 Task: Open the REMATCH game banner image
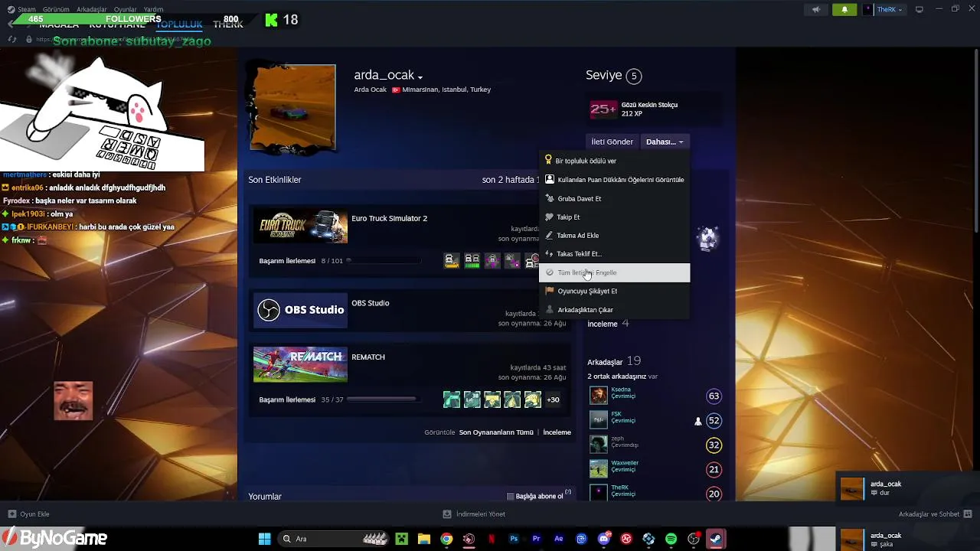click(x=300, y=364)
